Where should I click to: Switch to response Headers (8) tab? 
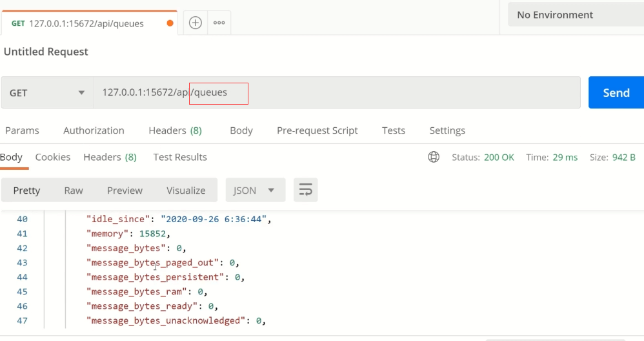point(110,157)
